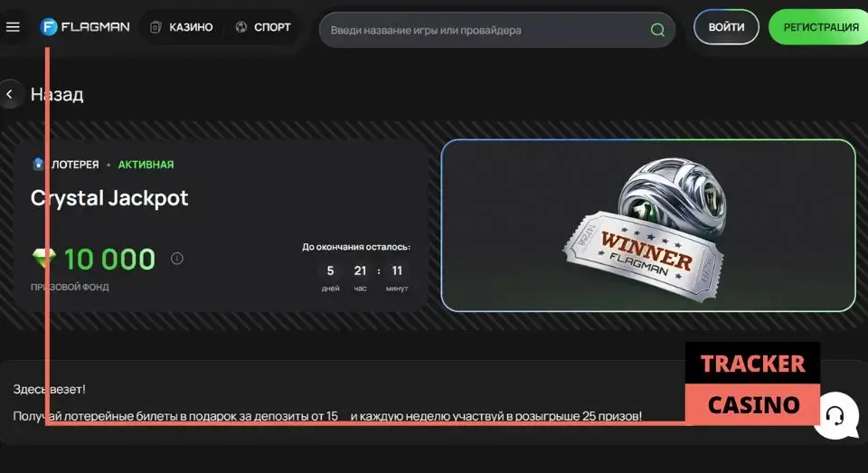868x473 pixels.
Task: Switch to the Спорт section
Action: point(263,27)
